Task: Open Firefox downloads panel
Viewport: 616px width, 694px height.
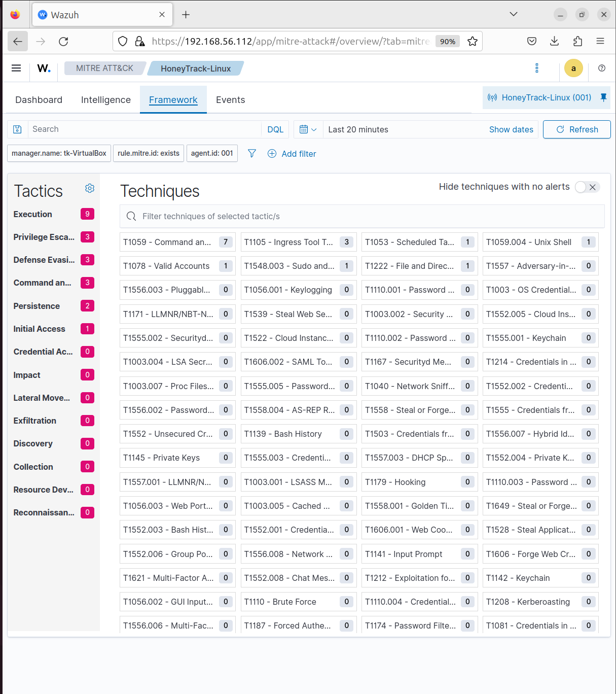Action: pos(555,41)
